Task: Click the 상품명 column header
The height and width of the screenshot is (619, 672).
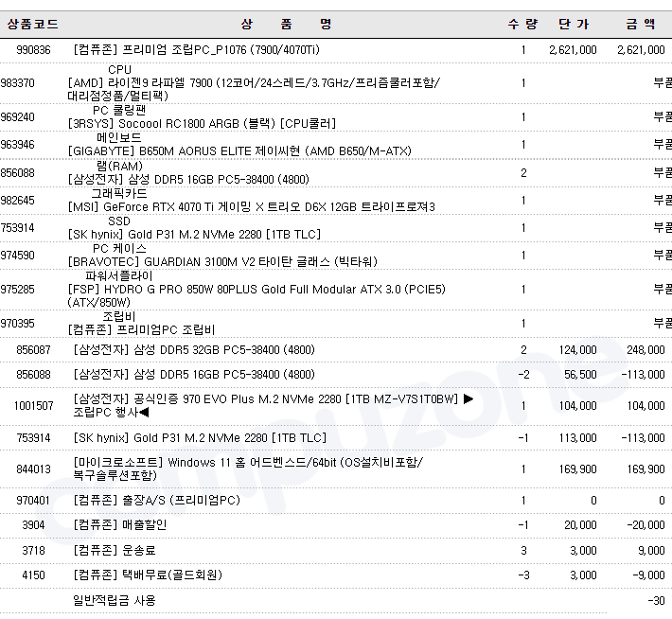Action: coord(286,24)
